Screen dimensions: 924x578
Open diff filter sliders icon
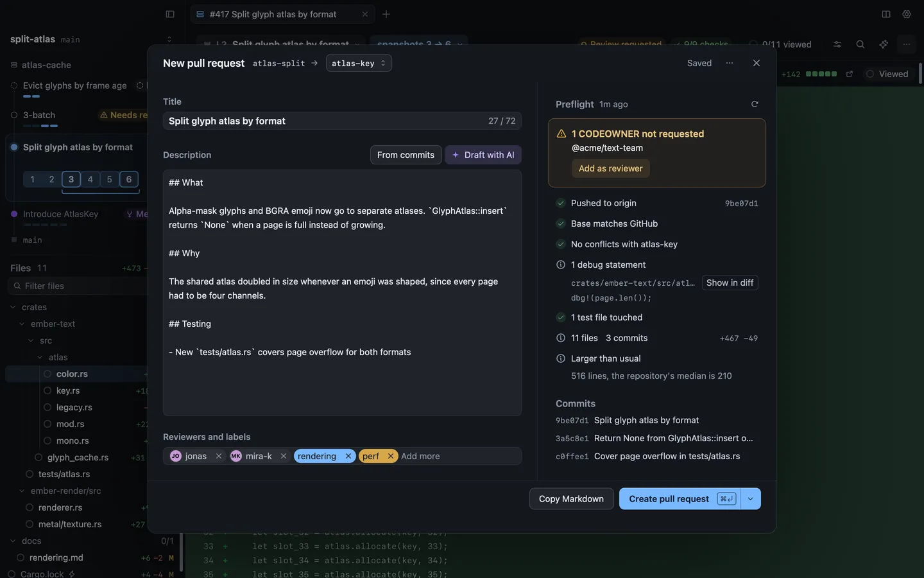[837, 44]
